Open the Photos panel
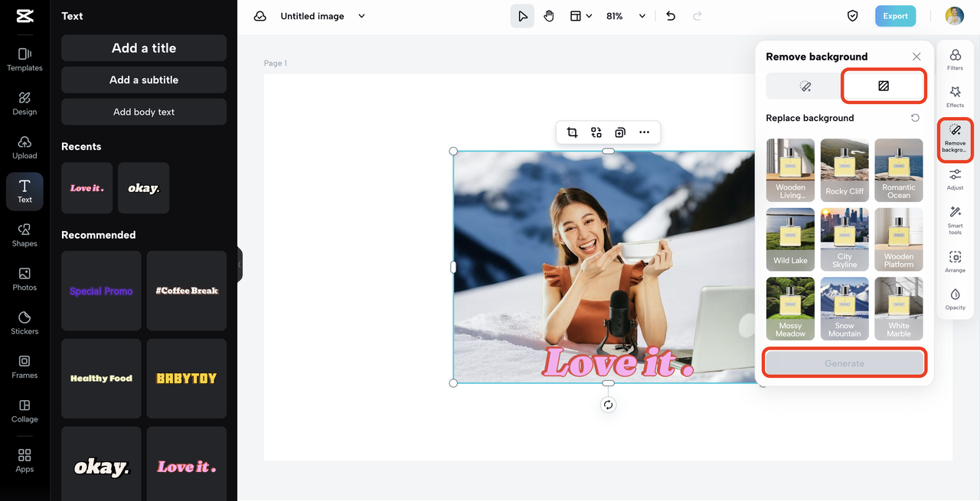The image size is (980, 501). (x=24, y=279)
